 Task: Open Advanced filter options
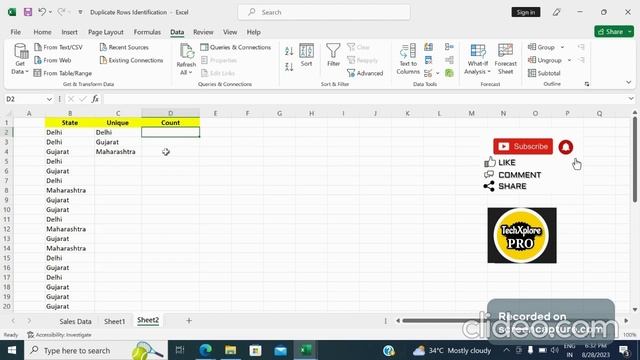click(x=365, y=73)
